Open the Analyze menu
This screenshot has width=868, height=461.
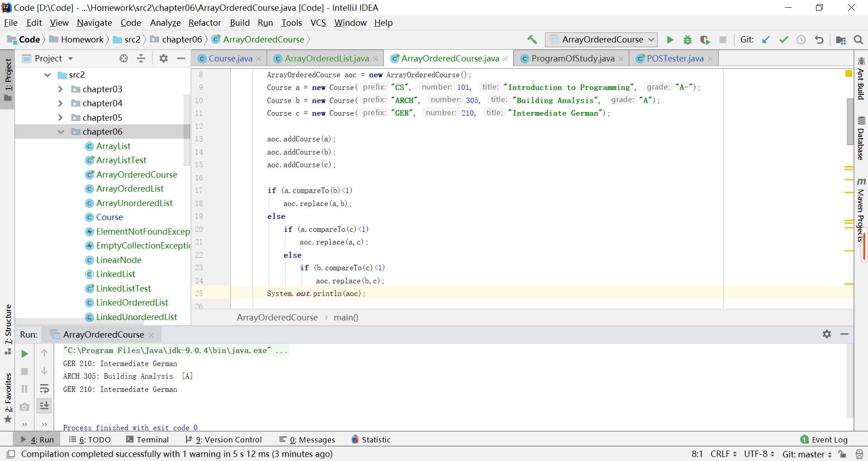tap(165, 23)
